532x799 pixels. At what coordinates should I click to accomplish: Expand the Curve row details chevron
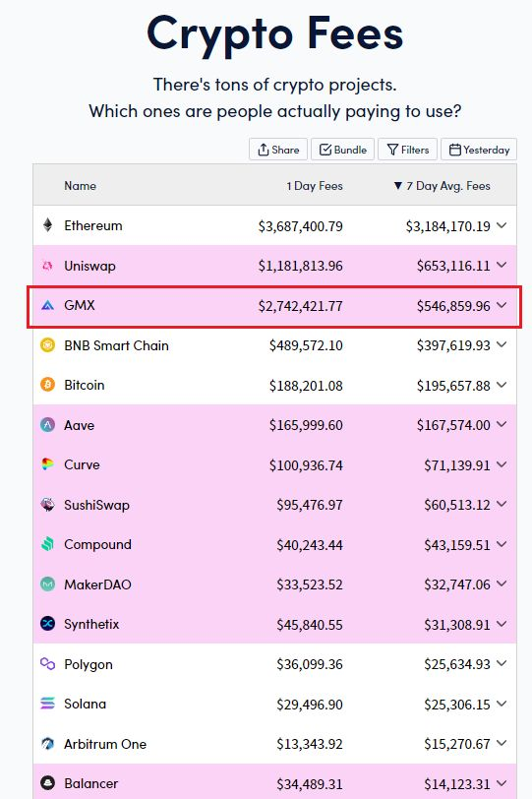[x=502, y=464]
